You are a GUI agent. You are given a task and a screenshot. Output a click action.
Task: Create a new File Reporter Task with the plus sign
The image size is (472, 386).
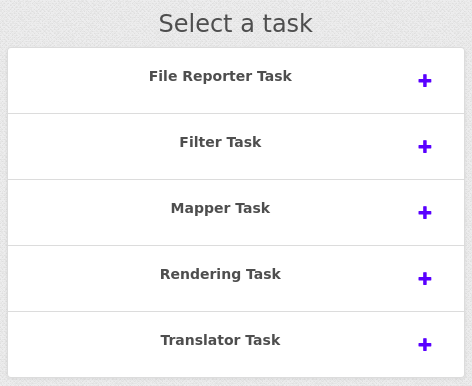click(x=425, y=81)
